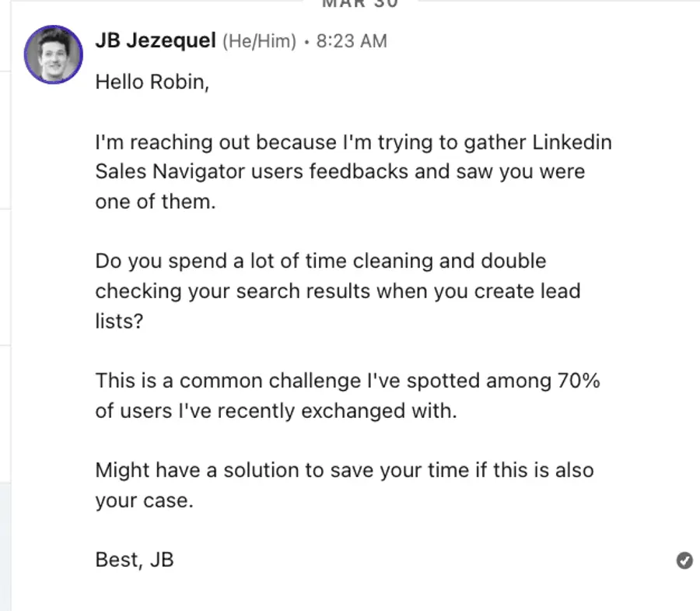Select the seen indicator next to the message
Screen dimensions: 700x611
tap(684, 560)
